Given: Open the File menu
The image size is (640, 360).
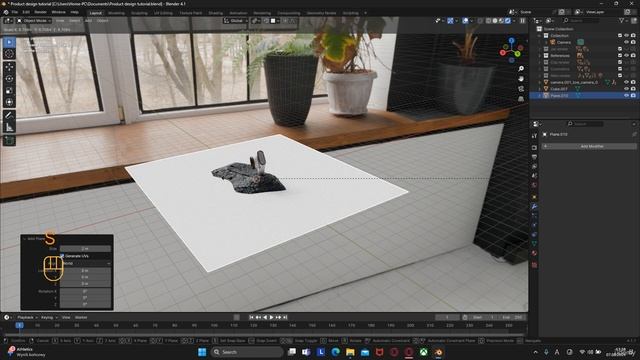Looking at the screenshot, I should tap(15, 12).
